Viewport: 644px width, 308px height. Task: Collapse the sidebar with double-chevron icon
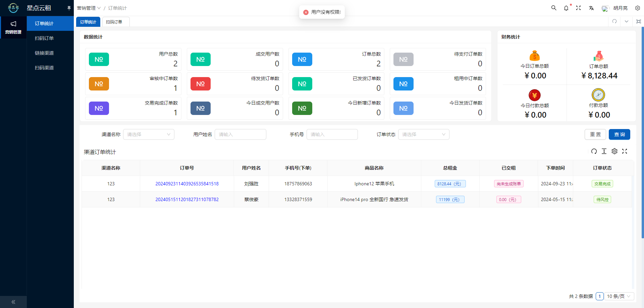click(x=13, y=302)
